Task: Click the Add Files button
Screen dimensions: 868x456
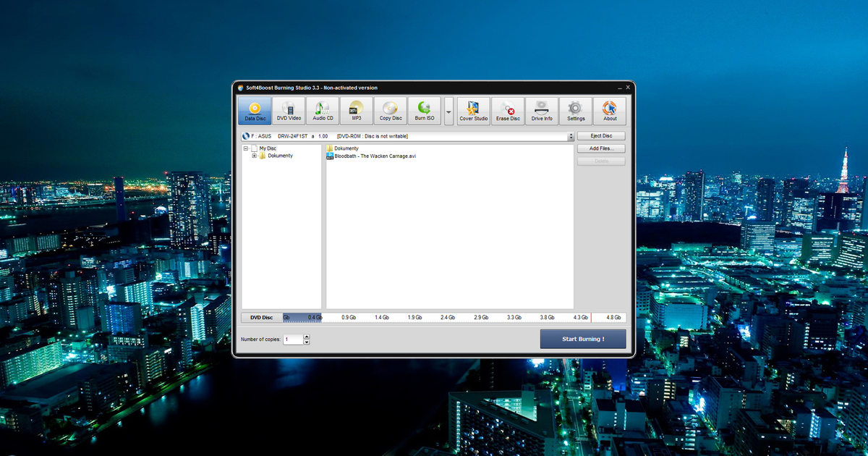Action: tap(601, 148)
